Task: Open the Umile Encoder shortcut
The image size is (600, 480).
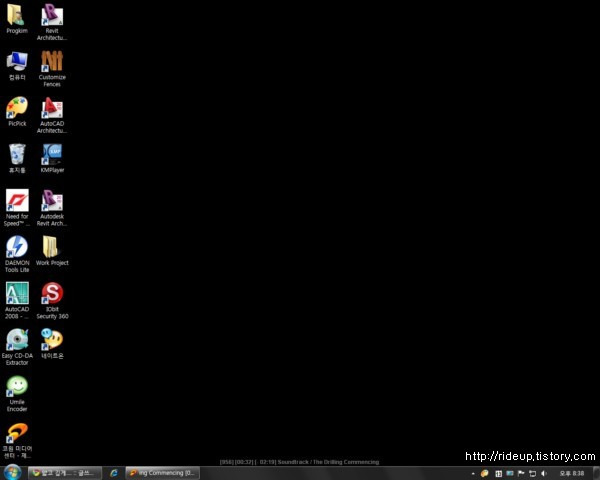Action: [x=17, y=393]
